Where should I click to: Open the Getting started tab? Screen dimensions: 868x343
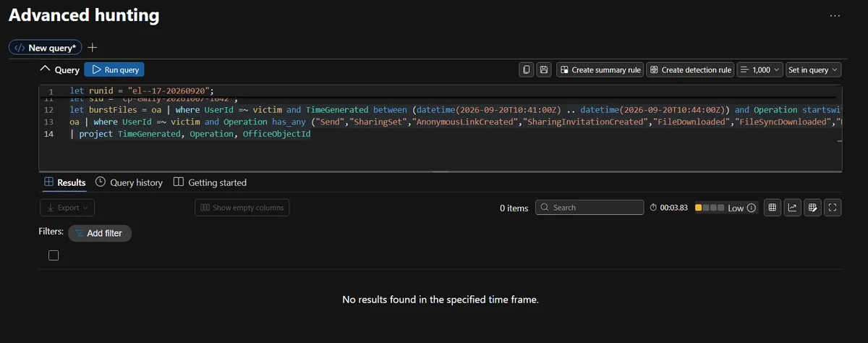click(x=210, y=182)
